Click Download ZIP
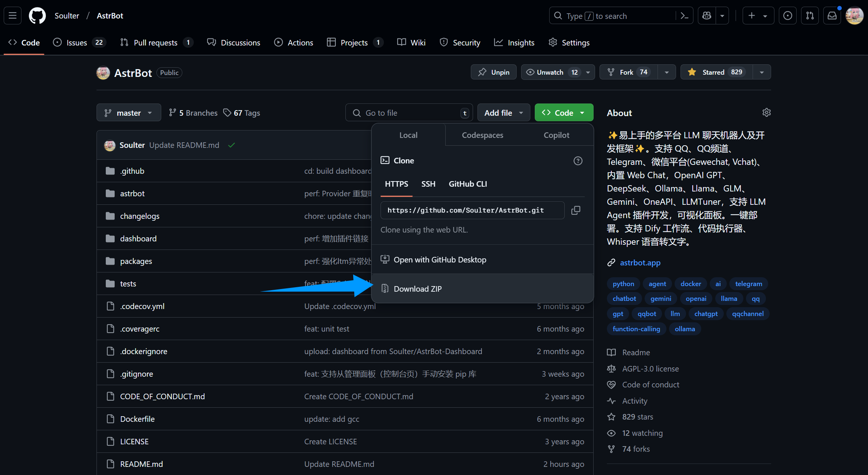The height and width of the screenshot is (475, 868). [x=418, y=289]
